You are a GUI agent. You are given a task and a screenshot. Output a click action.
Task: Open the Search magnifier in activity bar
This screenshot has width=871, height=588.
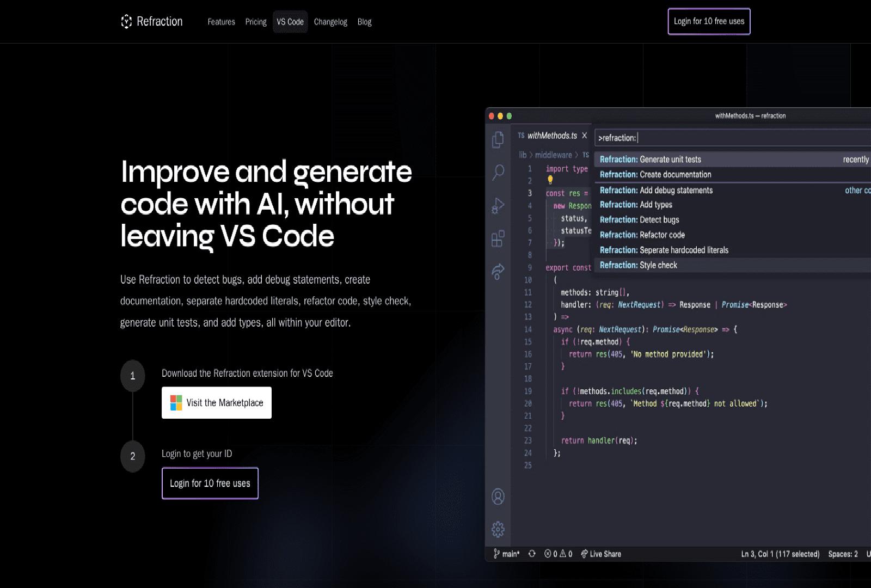pos(498,173)
